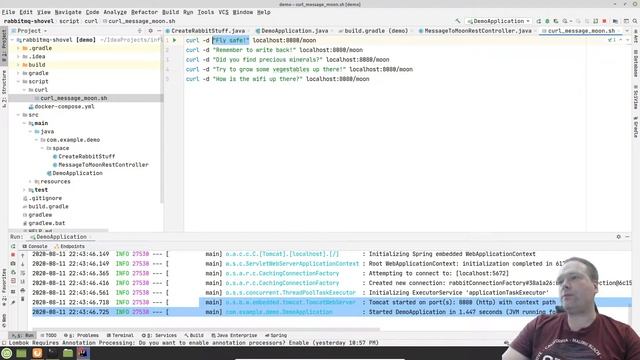Open the File menu
The height and width of the screenshot is (360, 640).
pyautogui.click(x=8, y=12)
